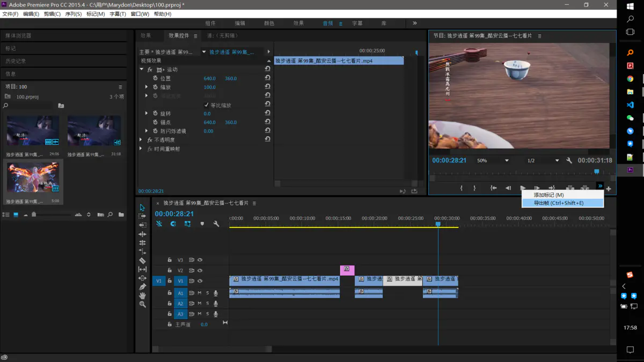Expand the Time Remapping effect
Image resolution: width=644 pixels, height=362 pixels.
click(142, 149)
